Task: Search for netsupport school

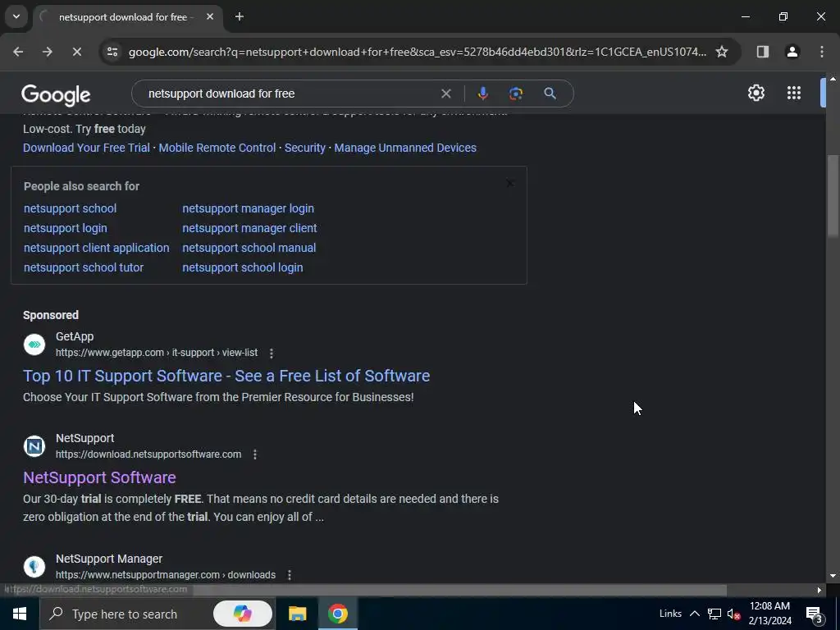Action: point(71,208)
